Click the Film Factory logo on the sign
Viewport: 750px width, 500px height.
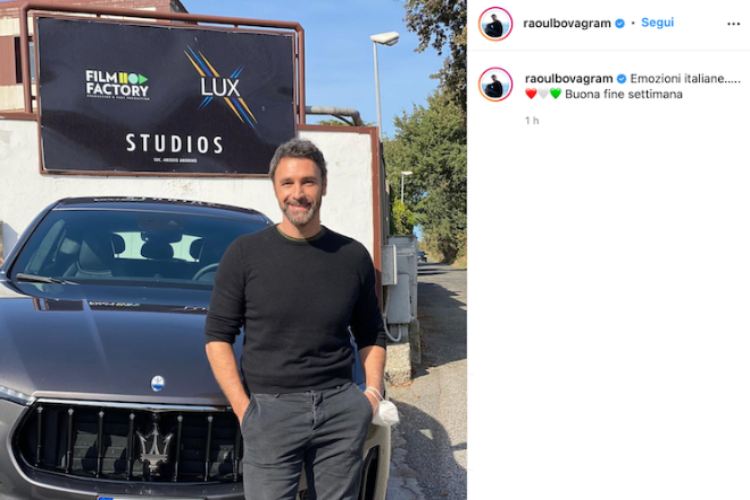pyautogui.click(x=117, y=85)
